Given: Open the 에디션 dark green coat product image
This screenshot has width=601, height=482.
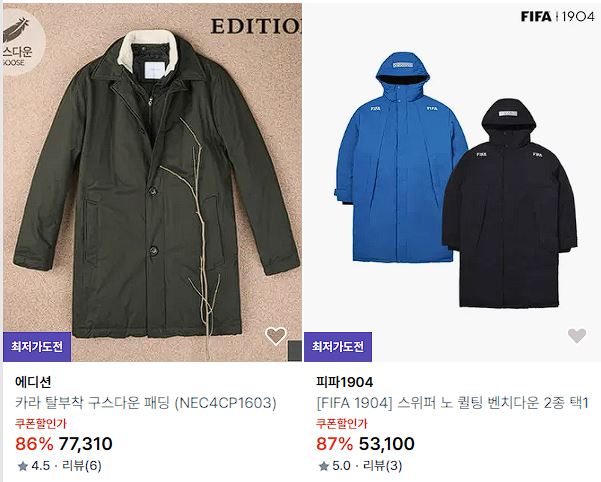Looking at the screenshot, I should pos(152,182).
